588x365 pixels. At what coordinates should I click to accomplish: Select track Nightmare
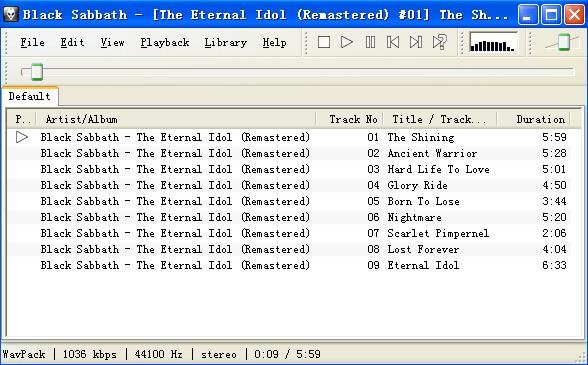(414, 218)
